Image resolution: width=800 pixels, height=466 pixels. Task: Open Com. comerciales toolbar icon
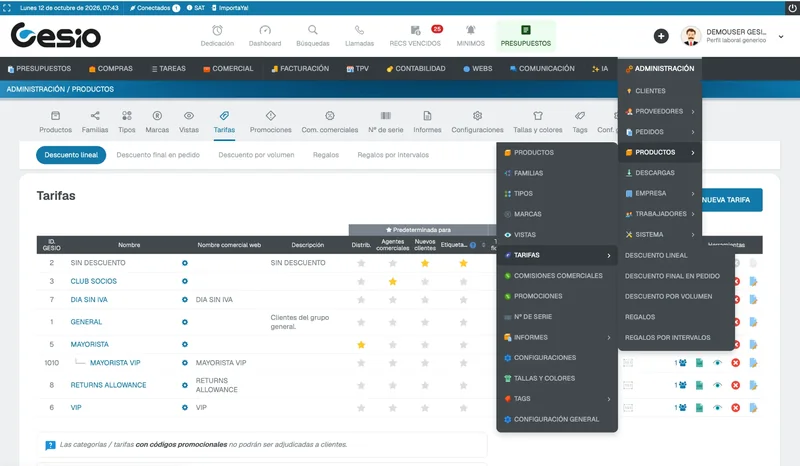click(x=330, y=116)
